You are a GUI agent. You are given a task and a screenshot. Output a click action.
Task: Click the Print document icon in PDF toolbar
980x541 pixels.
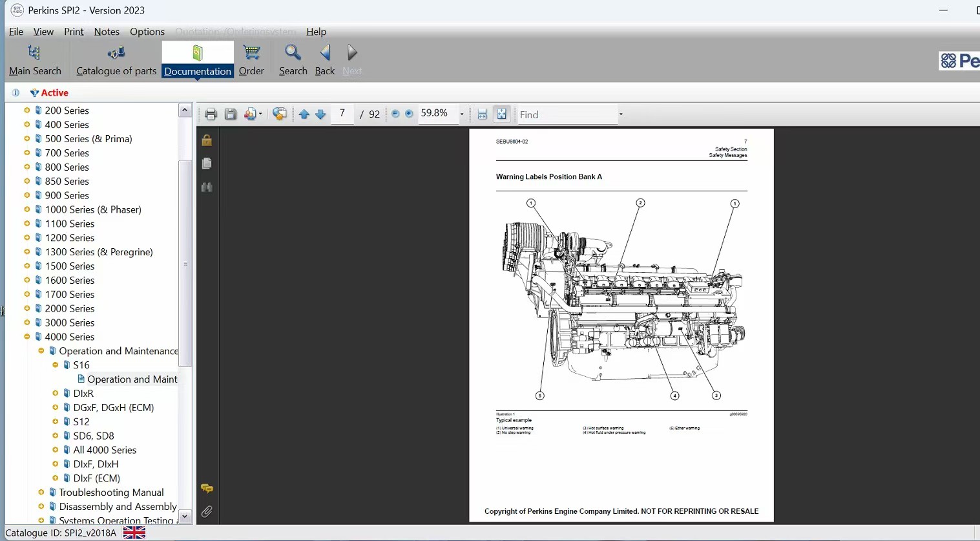pos(210,114)
